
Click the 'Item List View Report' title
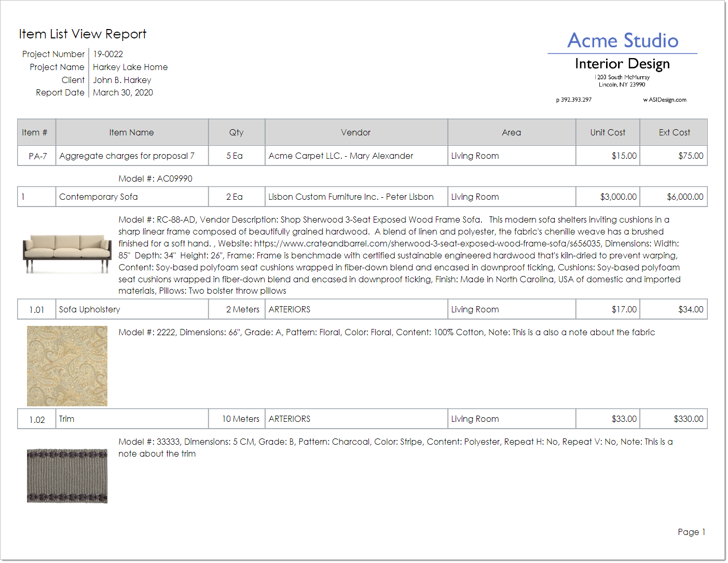tap(83, 34)
